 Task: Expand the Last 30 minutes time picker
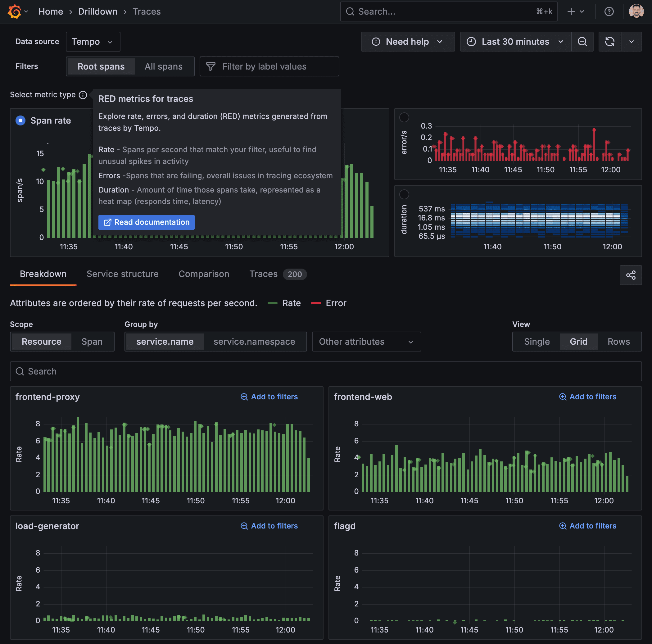[515, 42]
